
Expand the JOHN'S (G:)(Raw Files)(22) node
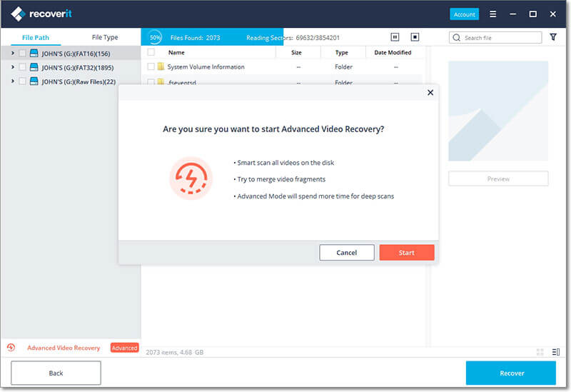pos(12,81)
